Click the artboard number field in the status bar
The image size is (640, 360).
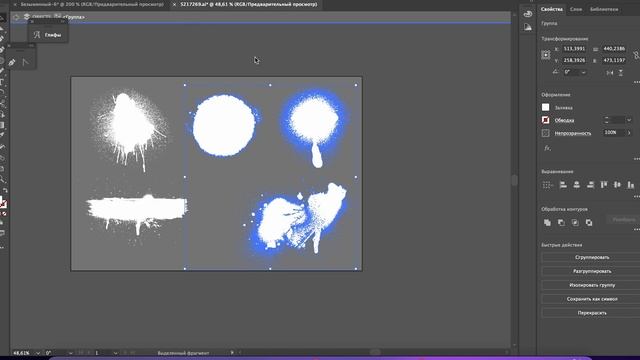point(102,353)
